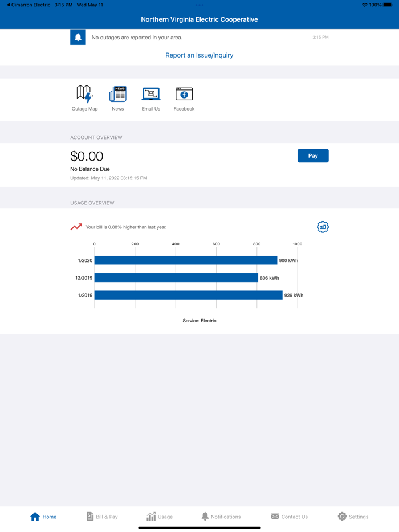The height and width of the screenshot is (532, 399).
Task: Tap the 900 kWh label
Action: coord(288,260)
